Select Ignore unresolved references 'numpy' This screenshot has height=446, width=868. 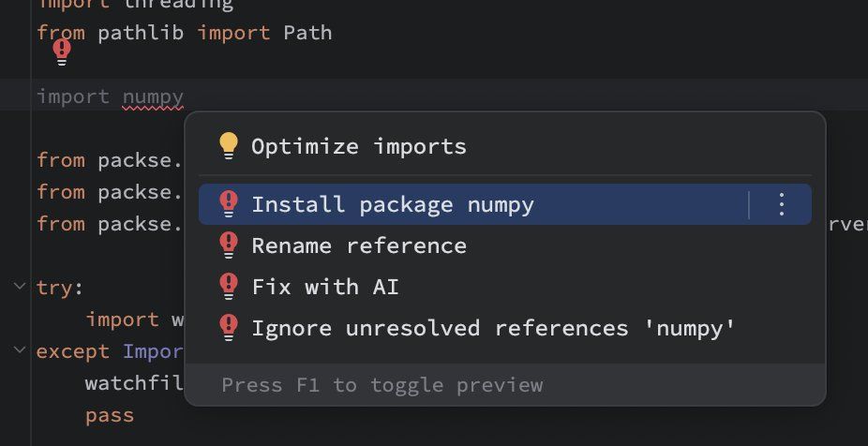[x=493, y=327]
